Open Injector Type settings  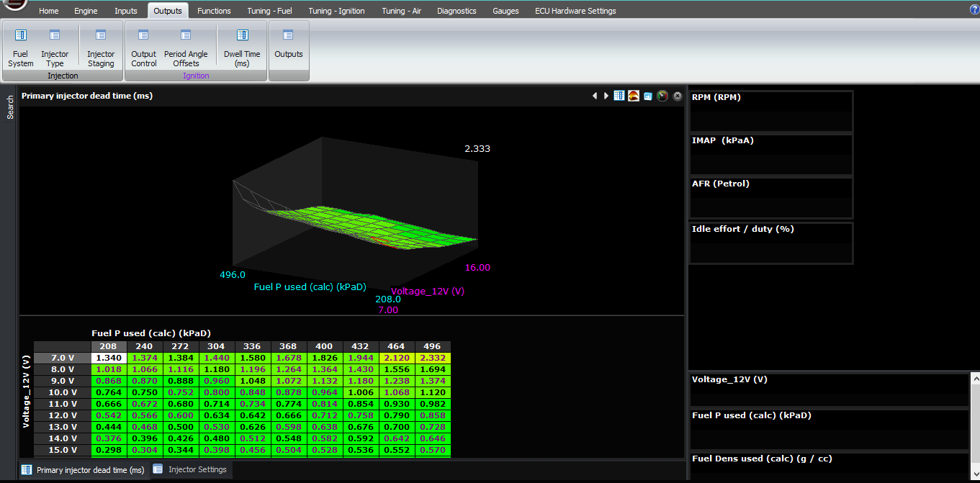point(55,48)
